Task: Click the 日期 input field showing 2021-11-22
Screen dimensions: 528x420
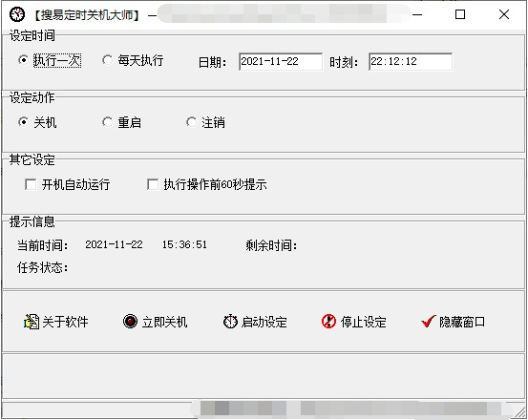Action: (281, 62)
